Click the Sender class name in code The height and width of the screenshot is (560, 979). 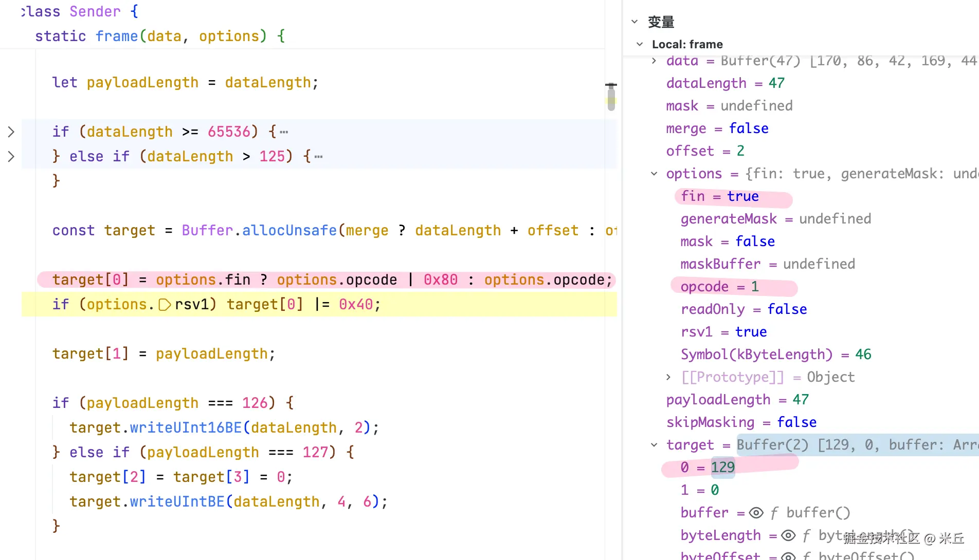(x=95, y=11)
